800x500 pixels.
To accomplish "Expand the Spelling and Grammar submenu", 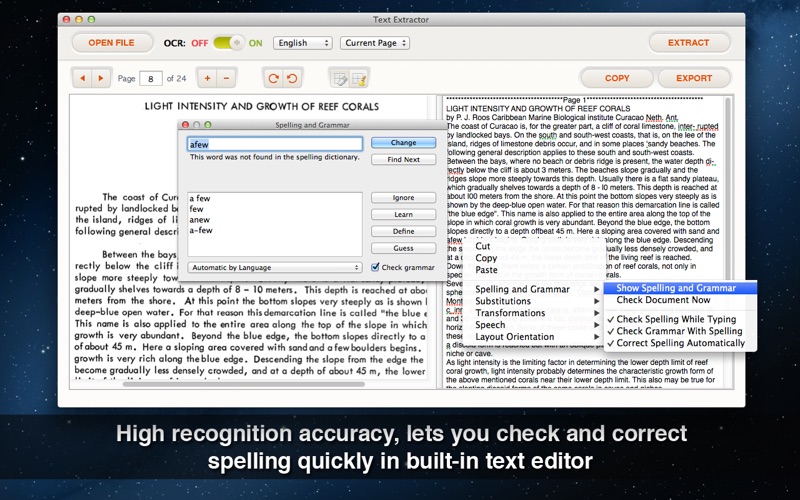I will tap(536, 289).
